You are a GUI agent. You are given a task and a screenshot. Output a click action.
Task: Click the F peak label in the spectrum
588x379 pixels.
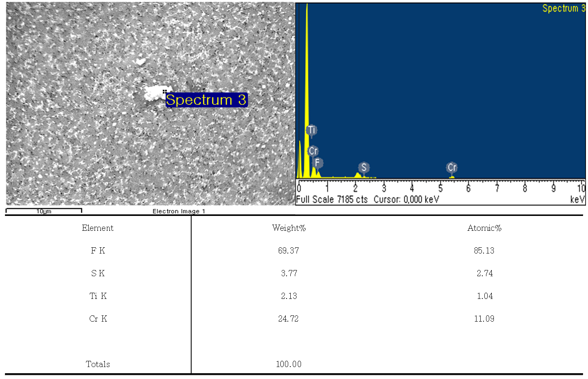coord(318,163)
